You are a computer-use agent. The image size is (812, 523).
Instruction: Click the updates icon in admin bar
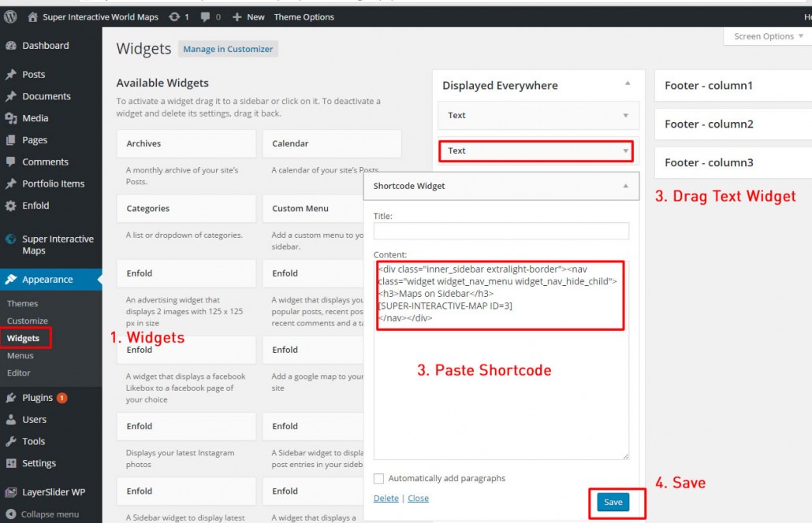point(174,17)
